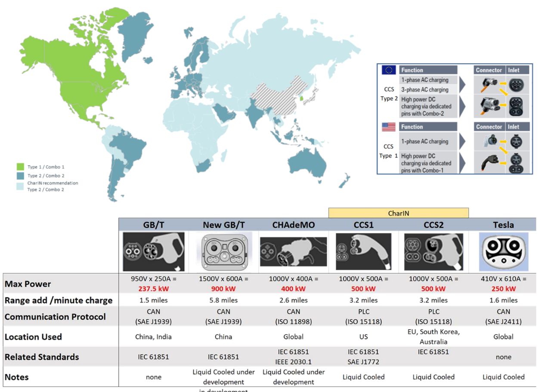Select the 1.6 miles range cell
Screen dimensions: 545x392
point(503,300)
